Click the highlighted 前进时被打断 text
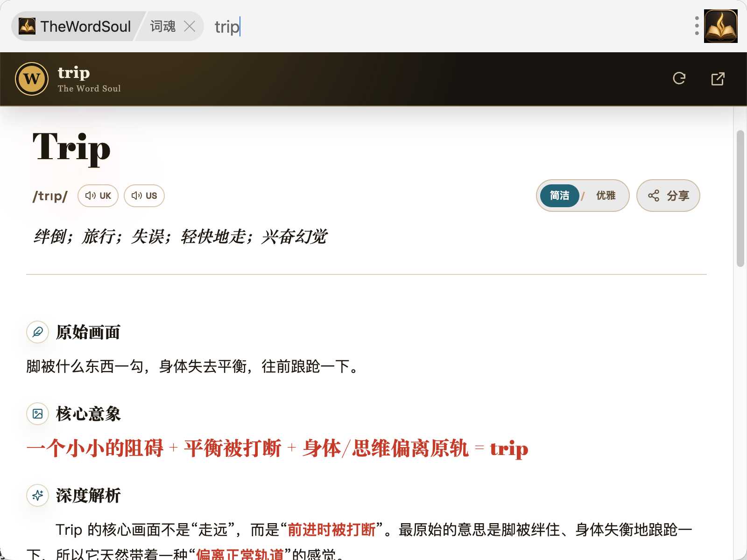 tap(331, 530)
